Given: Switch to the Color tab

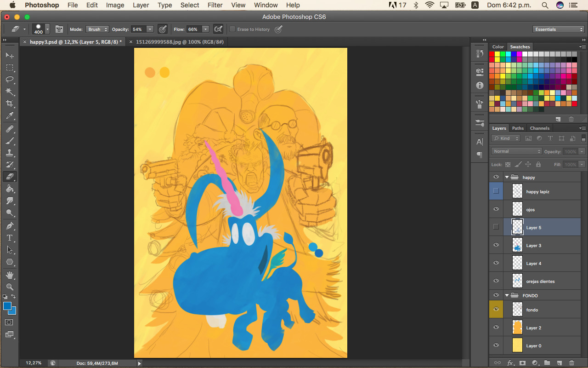Looking at the screenshot, I should 498,47.
